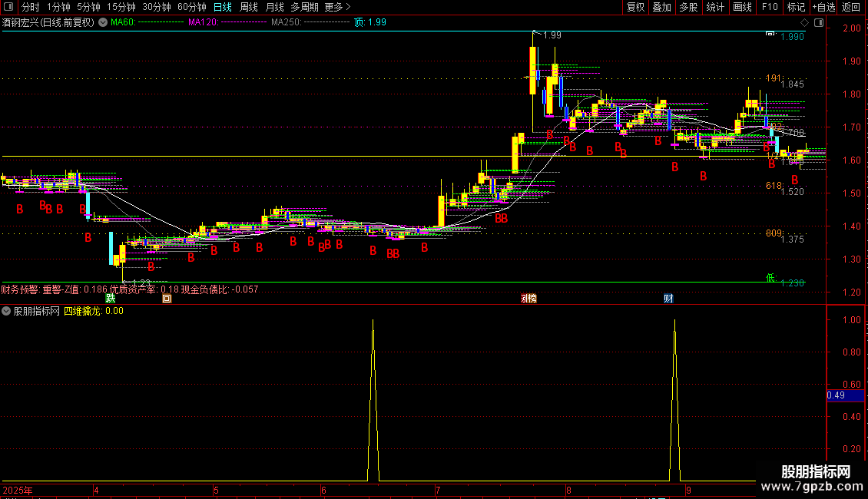Open the 多股 multi-stock view

688,7
